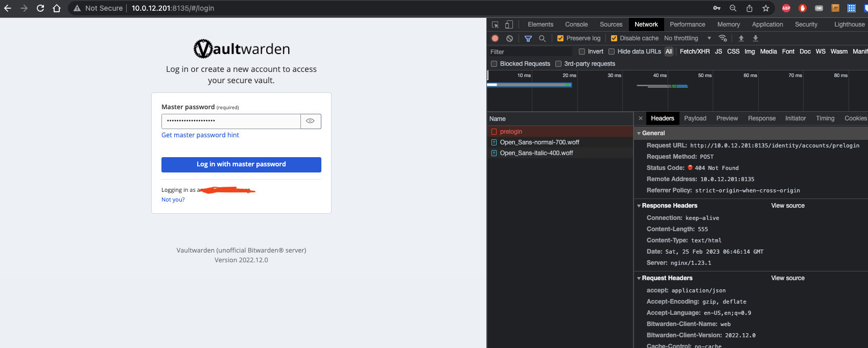Export HAR with the download icon
Image resolution: width=868 pixels, height=348 pixels.
[x=756, y=38]
